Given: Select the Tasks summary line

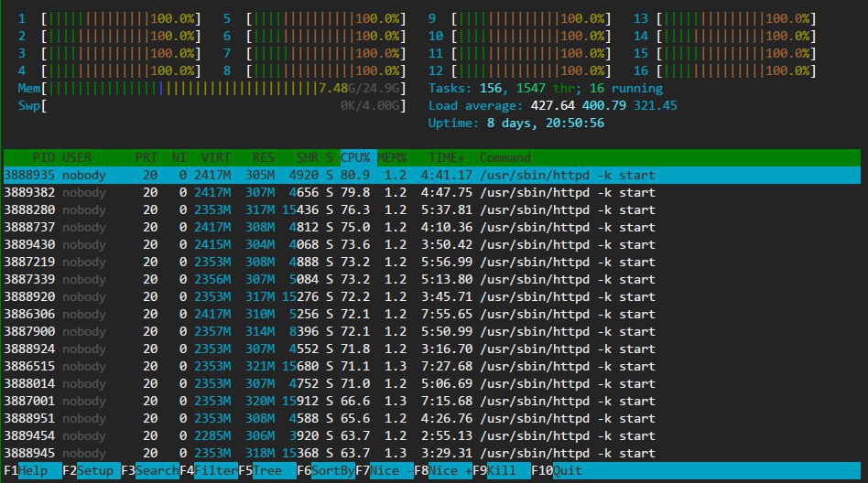Looking at the screenshot, I should (546, 88).
